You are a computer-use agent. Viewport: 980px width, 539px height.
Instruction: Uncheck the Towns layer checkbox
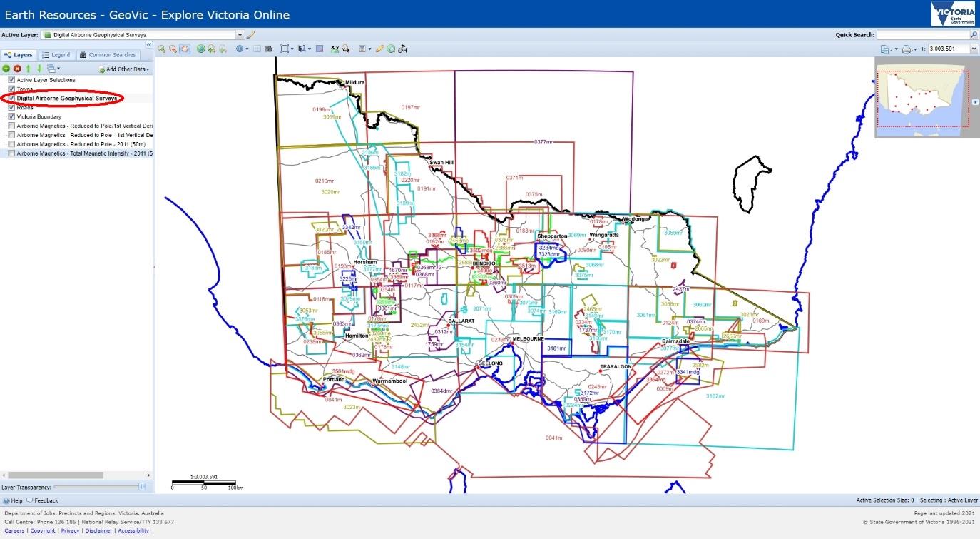point(11,89)
